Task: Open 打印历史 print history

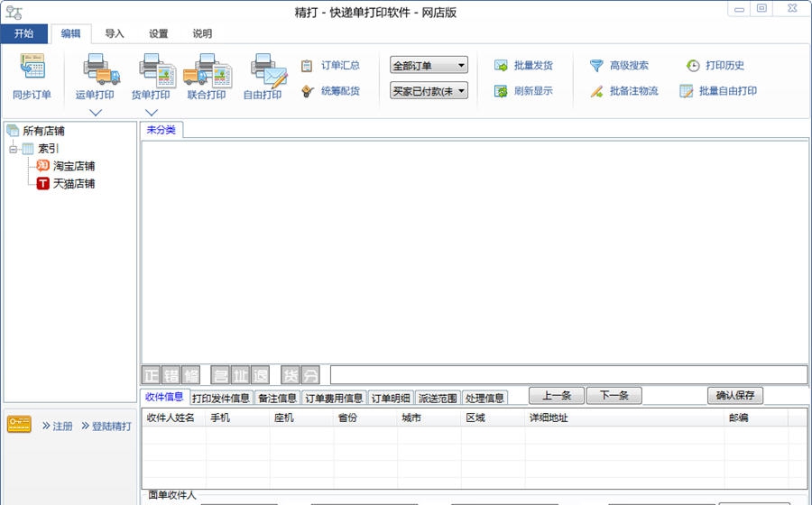Action: 715,66
